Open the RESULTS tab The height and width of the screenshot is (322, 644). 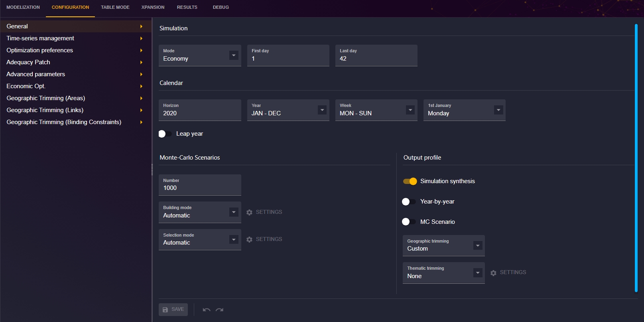[187, 8]
